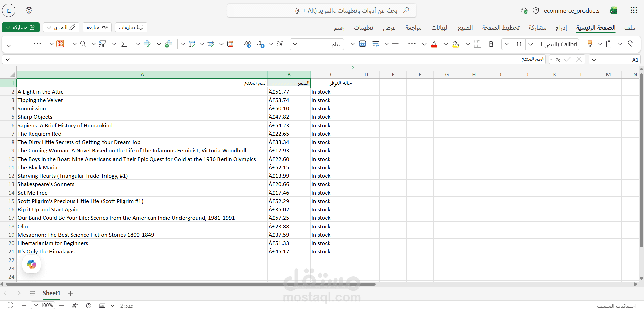Click the مشاركة green share button
Image resolution: width=644 pixels, height=310 pixels.
pyautogui.click(x=21, y=27)
